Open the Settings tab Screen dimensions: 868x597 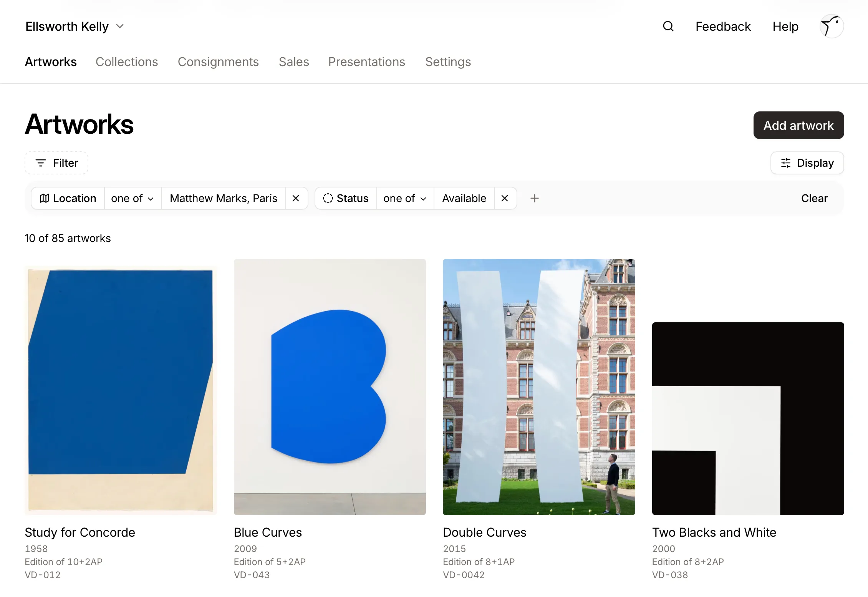click(x=448, y=62)
